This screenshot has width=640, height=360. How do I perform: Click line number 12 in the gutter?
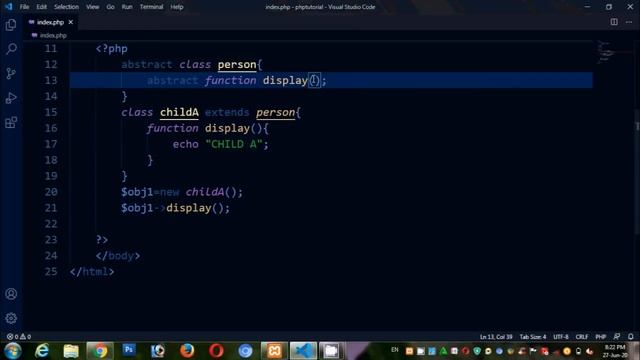(51, 64)
